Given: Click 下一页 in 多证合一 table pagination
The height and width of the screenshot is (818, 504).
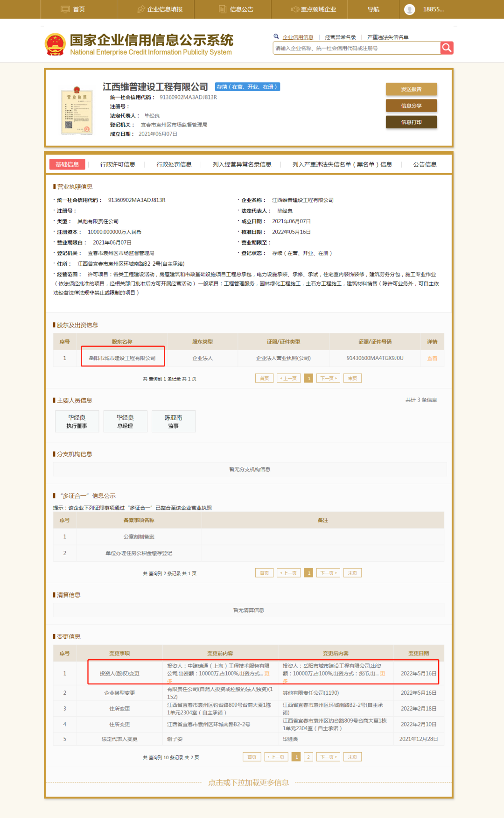Looking at the screenshot, I should [328, 573].
